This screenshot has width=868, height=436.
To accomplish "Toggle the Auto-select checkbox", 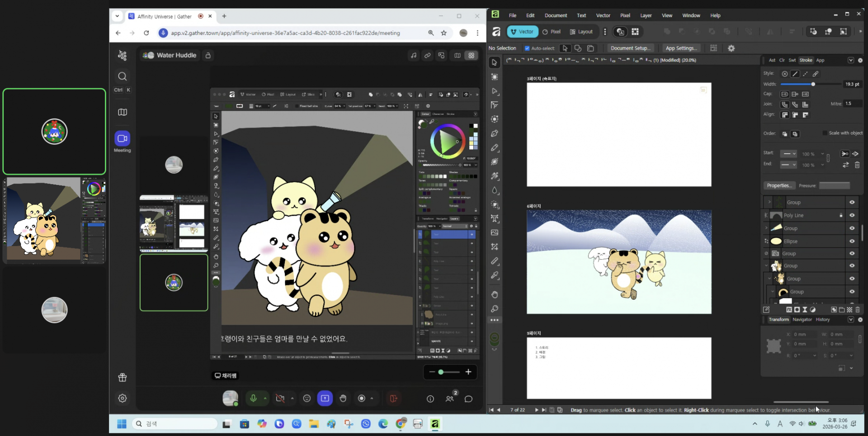I will [527, 48].
